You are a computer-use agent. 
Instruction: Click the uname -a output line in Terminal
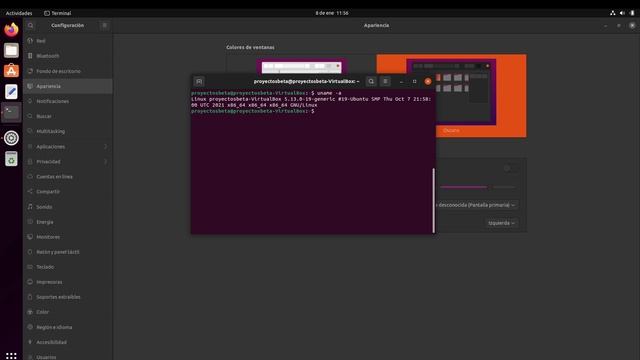[x=311, y=102]
